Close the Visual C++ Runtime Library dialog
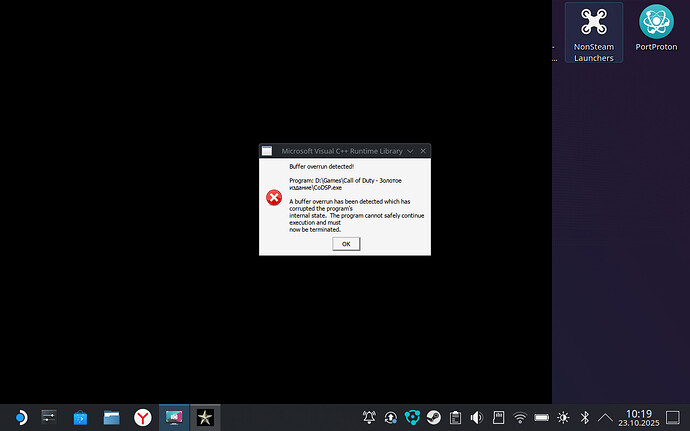The image size is (690, 431). 424,151
